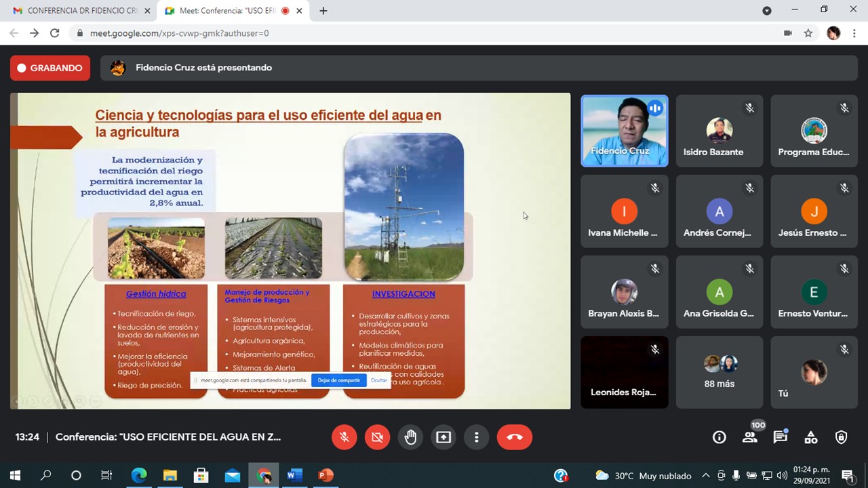Toggle the microphone mute button

(x=344, y=437)
